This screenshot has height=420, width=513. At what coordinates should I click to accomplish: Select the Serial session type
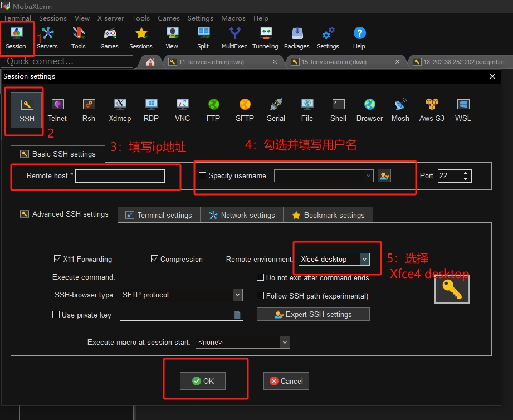(x=276, y=110)
